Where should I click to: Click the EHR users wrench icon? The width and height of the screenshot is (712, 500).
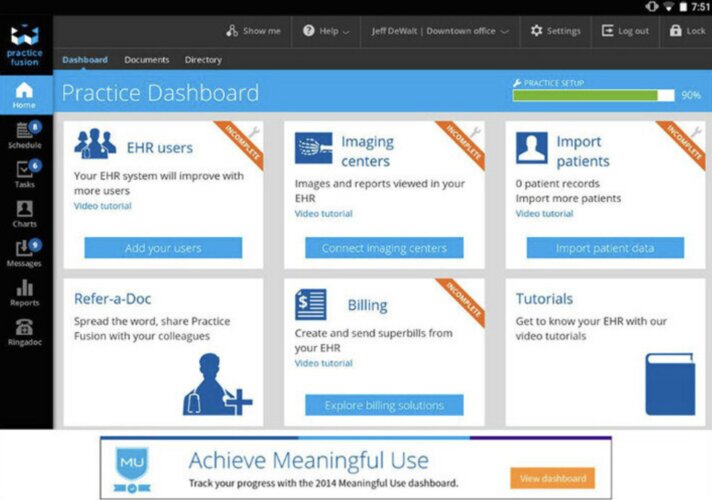(253, 132)
